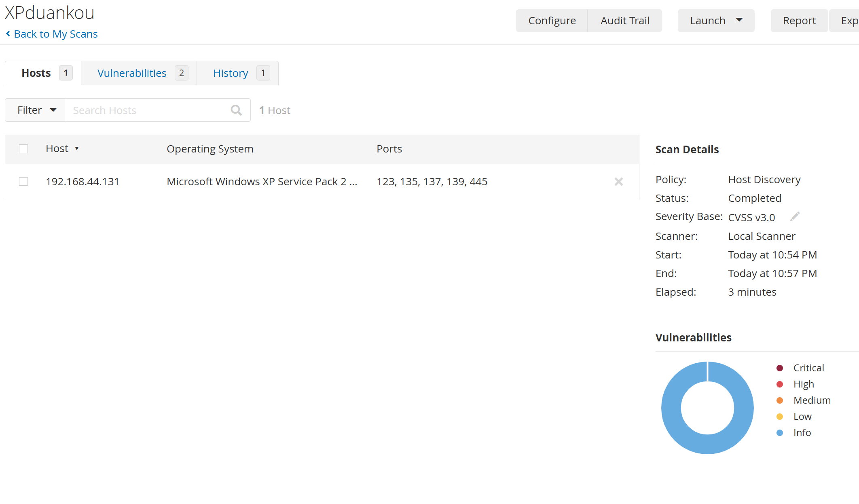The width and height of the screenshot is (859, 504).
Task: Click the Critical legend dot
Action: (x=780, y=368)
